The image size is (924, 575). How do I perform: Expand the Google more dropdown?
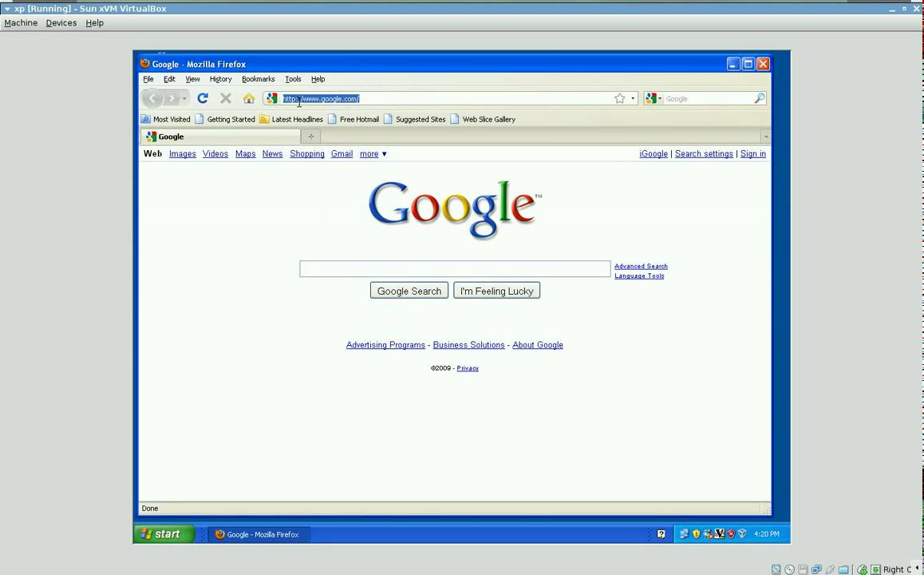[373, 154]
